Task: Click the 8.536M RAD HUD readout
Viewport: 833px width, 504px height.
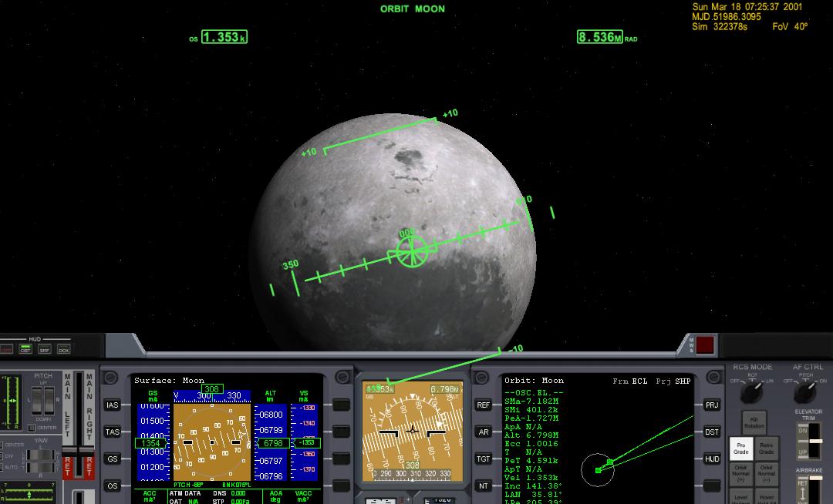Action: coord(607,37)
